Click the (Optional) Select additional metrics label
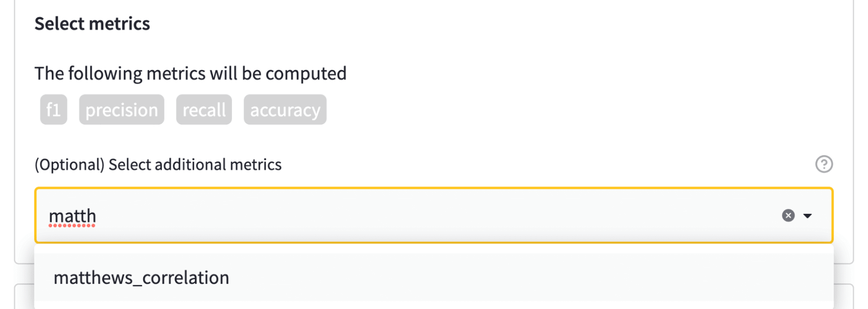 pos(158,164)
